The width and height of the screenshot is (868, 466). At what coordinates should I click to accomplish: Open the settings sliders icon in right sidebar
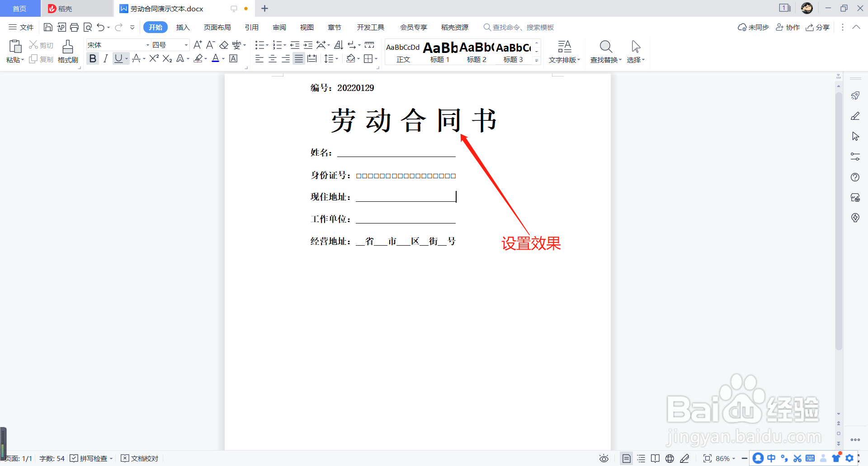coord(855,157)
